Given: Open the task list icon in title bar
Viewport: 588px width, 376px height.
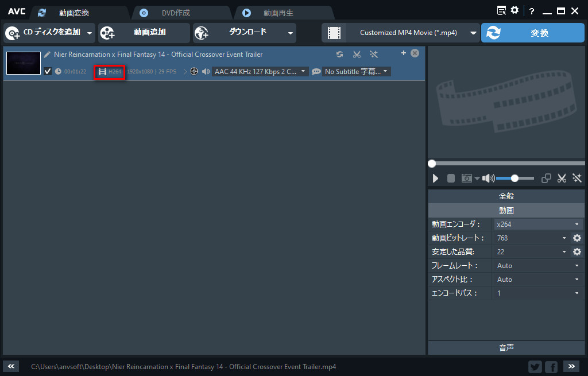Looking at the screenshot, I should point(501,10).
